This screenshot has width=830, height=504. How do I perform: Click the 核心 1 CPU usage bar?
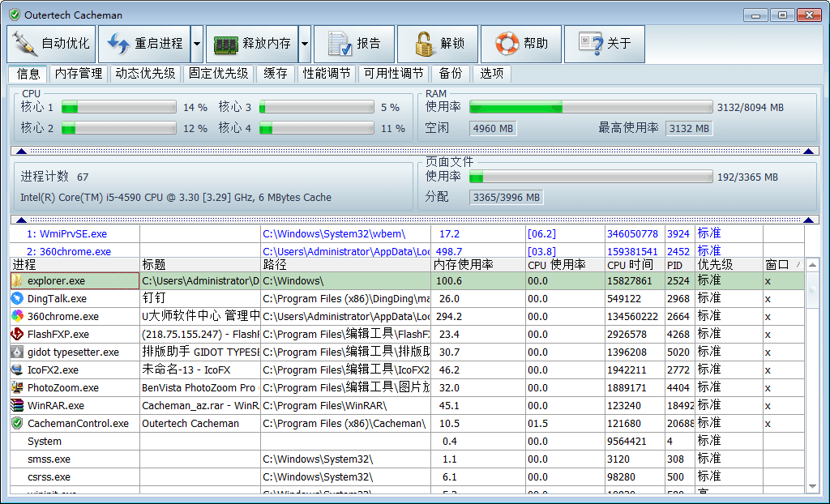(119, 108)
